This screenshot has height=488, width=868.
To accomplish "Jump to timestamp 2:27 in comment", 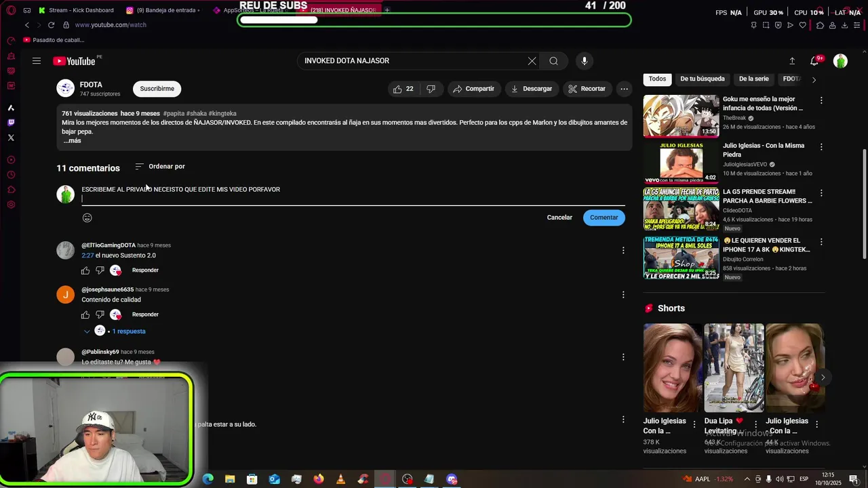I will [x=87, y=256].
